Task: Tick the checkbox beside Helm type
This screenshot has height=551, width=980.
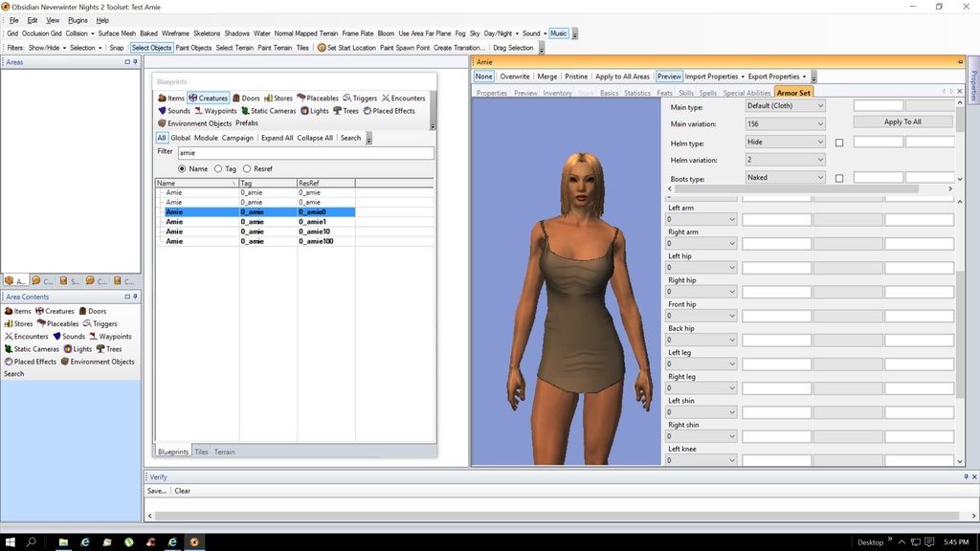Action: tap(839, 143)
